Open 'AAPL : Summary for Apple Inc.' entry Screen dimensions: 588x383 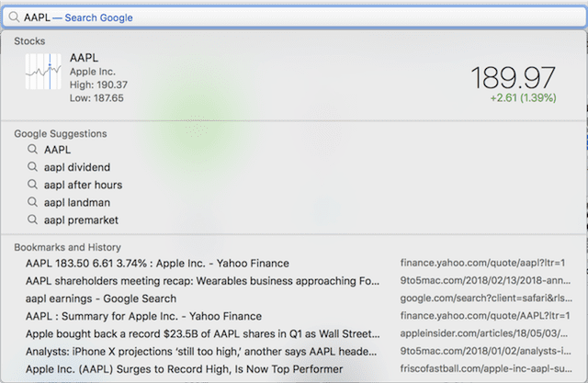pos(143,316)
